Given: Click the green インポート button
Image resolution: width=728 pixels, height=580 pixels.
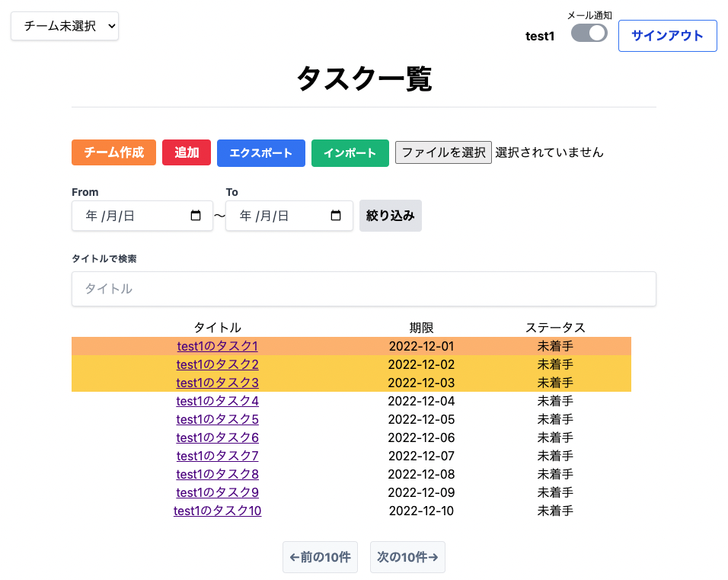Looking at the screenshot, I should click(x=350, y=152).
